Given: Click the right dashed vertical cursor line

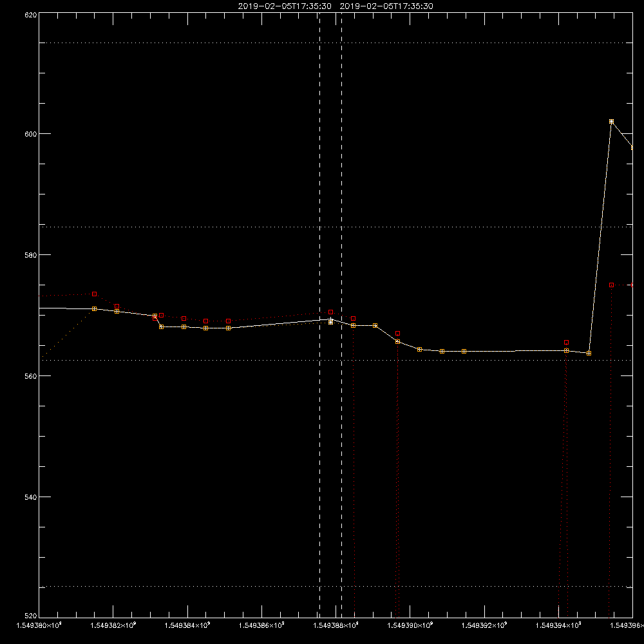Looking at the screenshot, I should (x=342, y=315).
